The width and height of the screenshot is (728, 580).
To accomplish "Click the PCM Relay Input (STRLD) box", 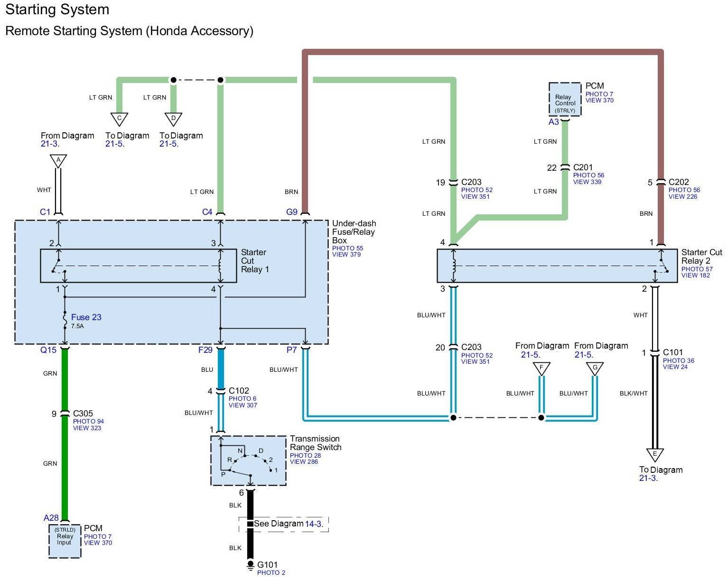I will (65, 541).
